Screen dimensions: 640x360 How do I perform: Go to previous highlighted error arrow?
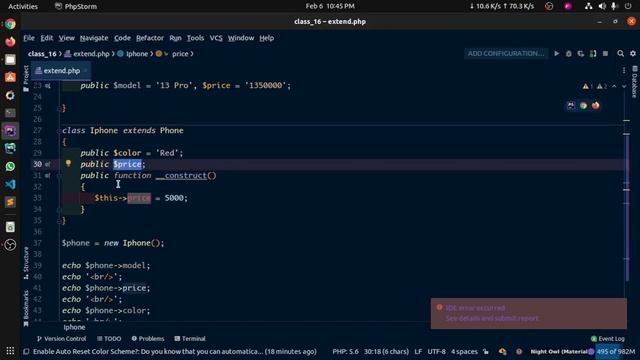click(x=614, y=86)
